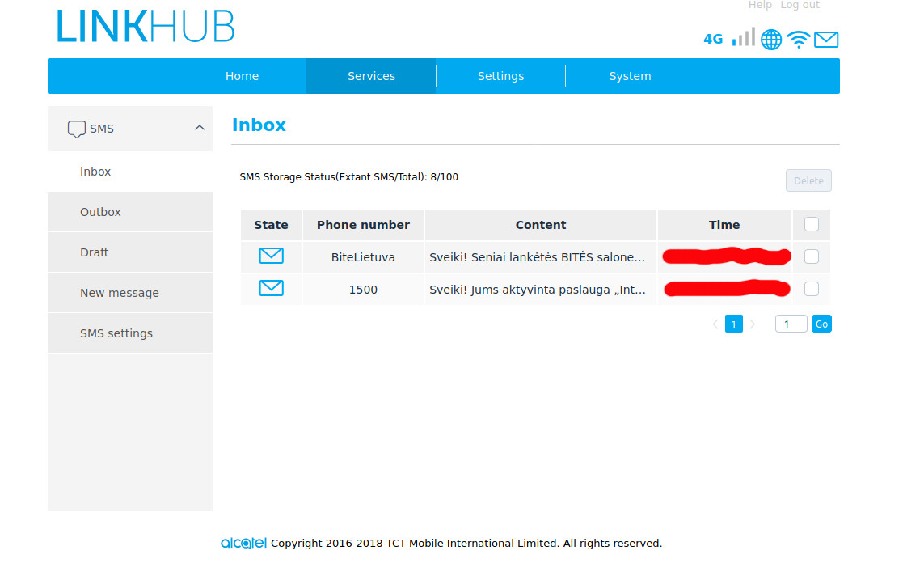Open SMS settings in sidebar

[x=130, y=333]
